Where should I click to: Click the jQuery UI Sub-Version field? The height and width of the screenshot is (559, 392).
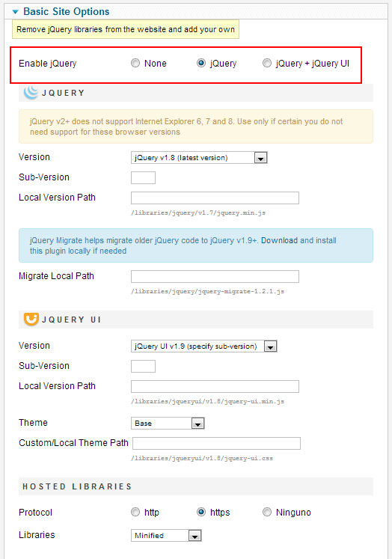[143, 366]
